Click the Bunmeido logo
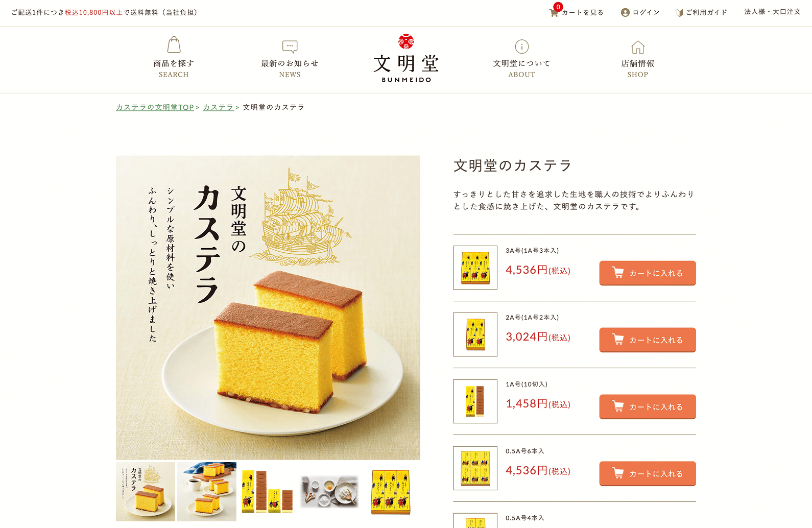Image resolution: width=812 pixels, height=528 pixels. 406,59
